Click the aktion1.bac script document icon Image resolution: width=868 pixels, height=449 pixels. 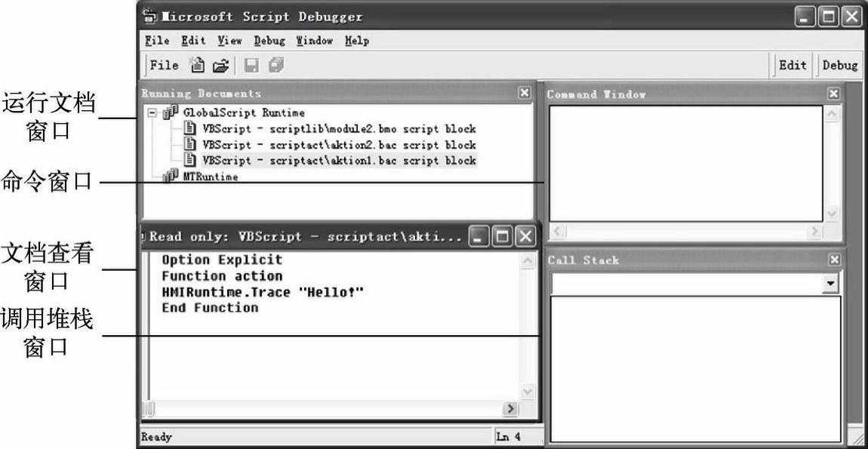[x=190, y=161]
